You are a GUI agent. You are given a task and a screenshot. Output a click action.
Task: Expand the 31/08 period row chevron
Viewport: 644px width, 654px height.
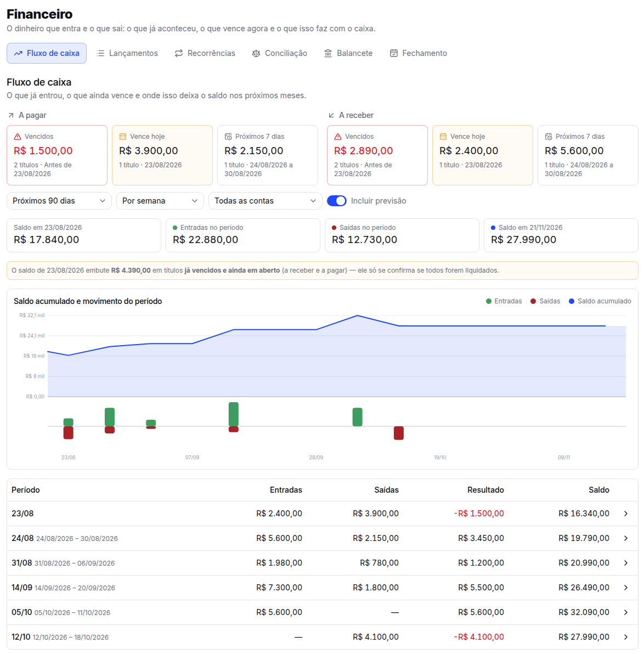click(626, 563)
